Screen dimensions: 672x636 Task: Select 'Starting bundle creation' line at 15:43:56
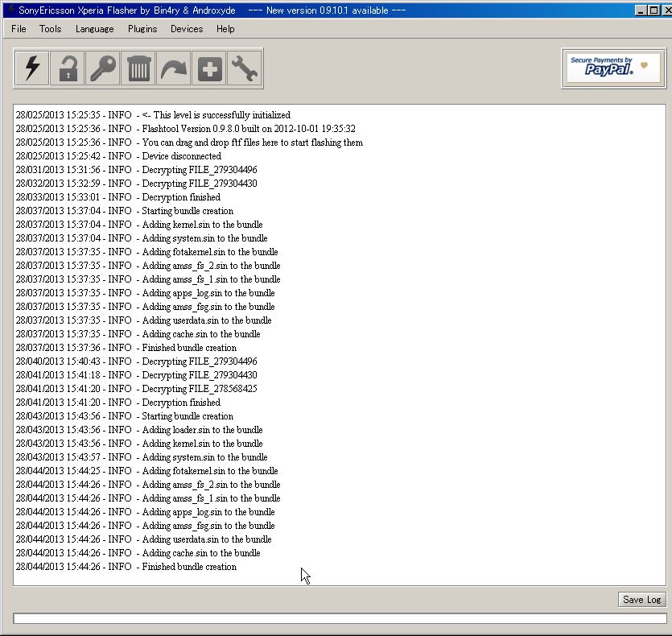(125, 416)
